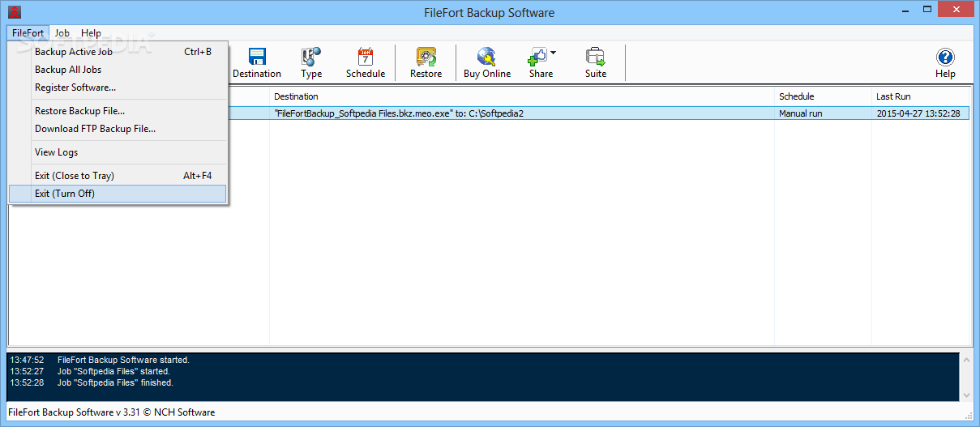The image size is (980, 427).
Task: Choose Exit (Close to Tray)
Action: [x=118, y=176]
